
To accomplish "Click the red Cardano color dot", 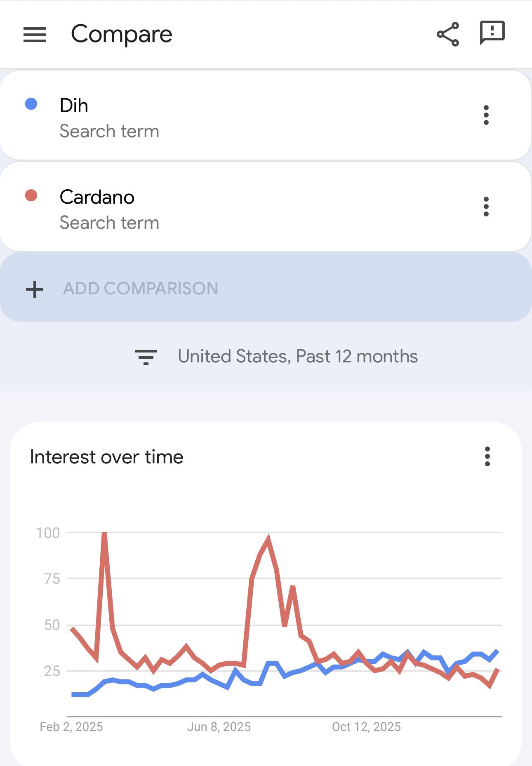I will pyautogui.click(x=31, y=195).
